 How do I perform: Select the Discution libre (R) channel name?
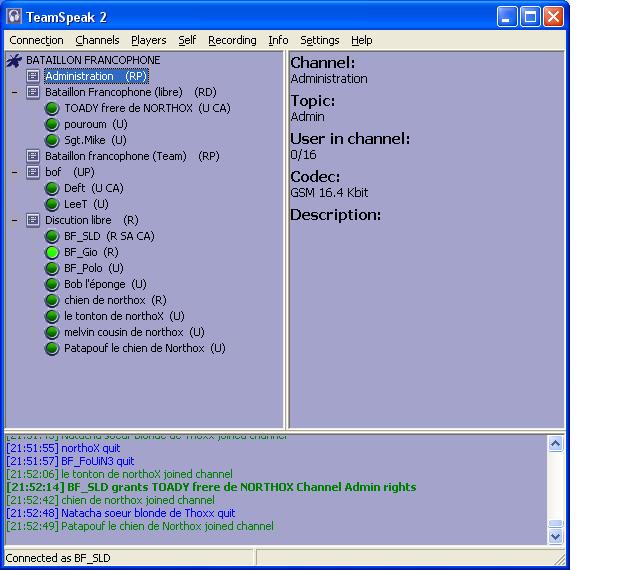pyautogui.click(x=92, y=220)
